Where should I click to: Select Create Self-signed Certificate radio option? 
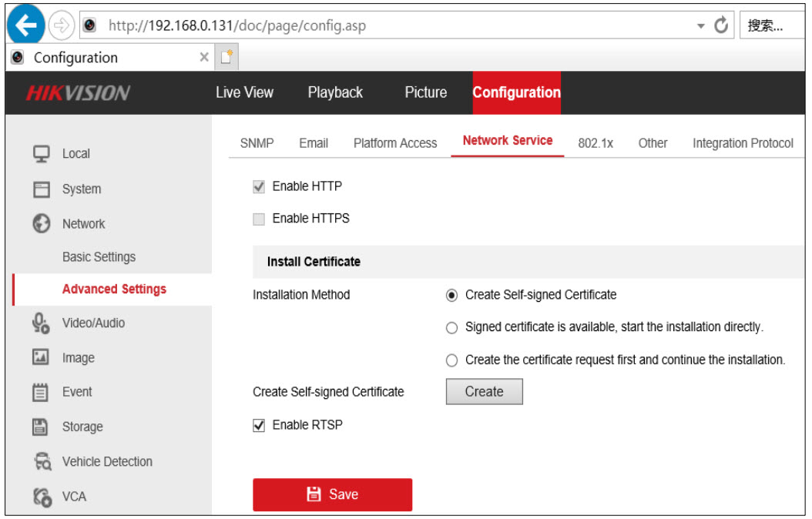click(452, 295)
